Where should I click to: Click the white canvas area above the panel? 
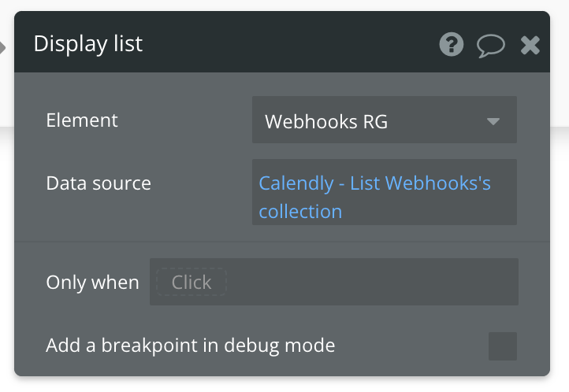[284, 5]
